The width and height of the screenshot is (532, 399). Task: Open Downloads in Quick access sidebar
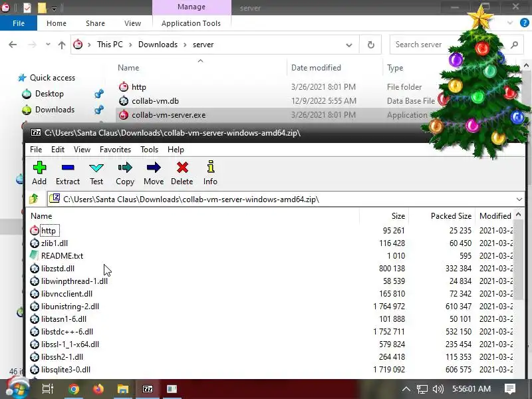tap(55, 110)
